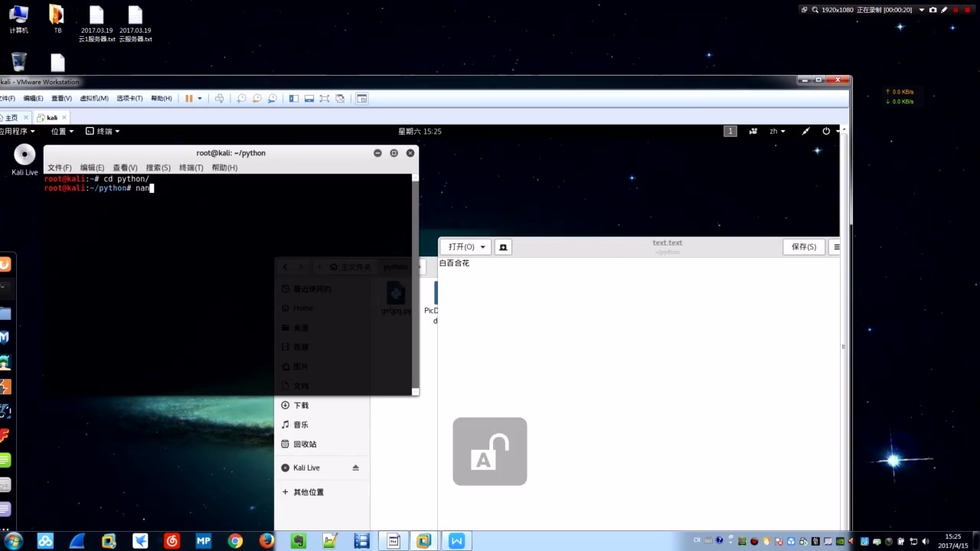Open VMware 帮助(H) menu
980x551 pixels.
pyautogui.click(x=162, y=98)
